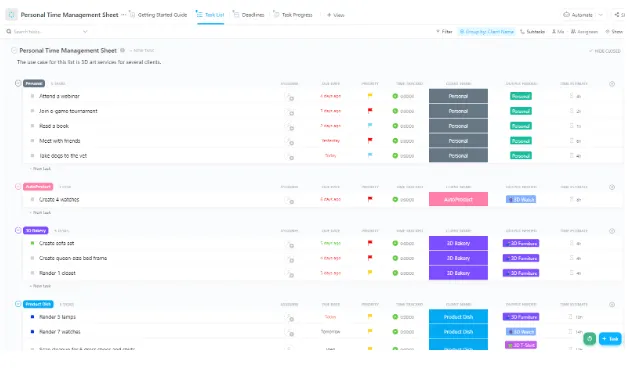Switch to Task Progress tab
Screen dimensions: 627x369
293,15
